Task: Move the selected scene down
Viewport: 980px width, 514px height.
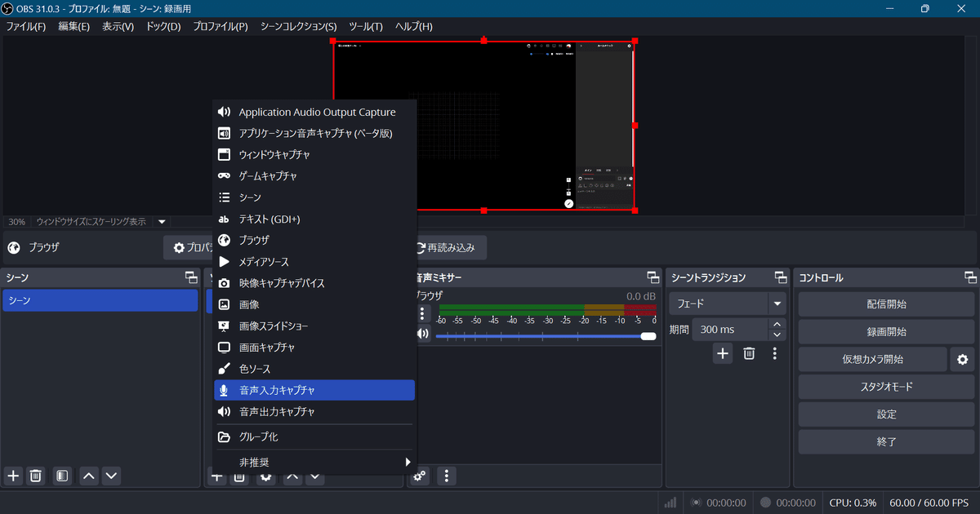Action: coord(111,476)
